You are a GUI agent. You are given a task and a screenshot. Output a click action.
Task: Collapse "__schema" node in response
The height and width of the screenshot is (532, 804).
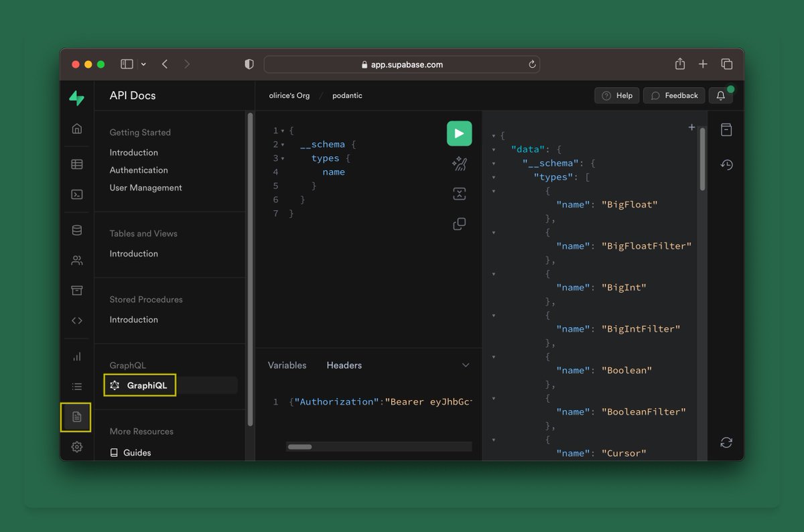494,163
